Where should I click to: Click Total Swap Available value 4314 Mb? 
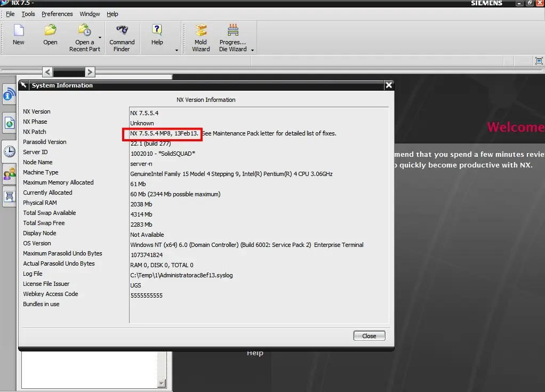coord(141,214)
